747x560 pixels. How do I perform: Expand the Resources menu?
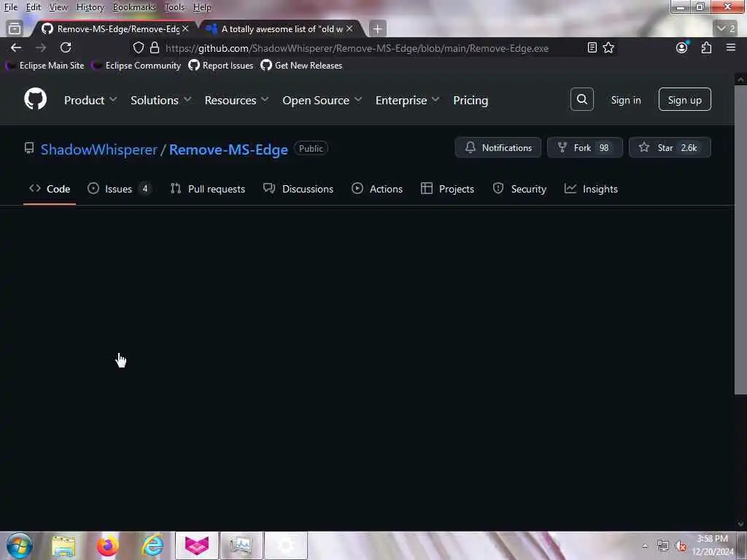(236, 100)
